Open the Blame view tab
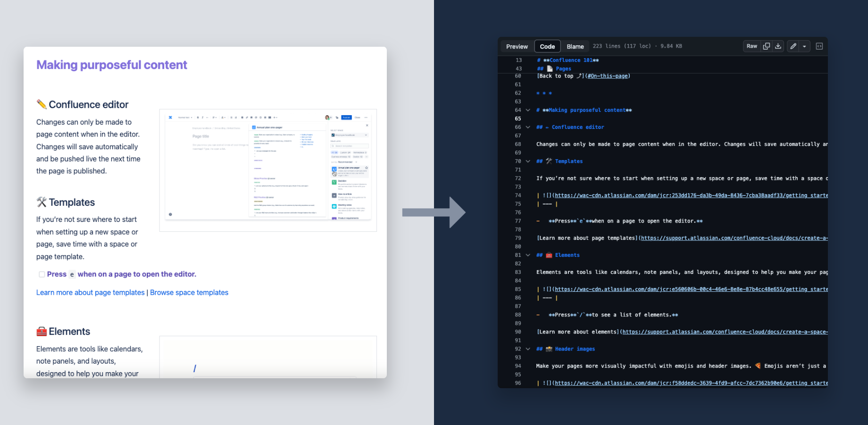This screenshot has height=425, width=868. coord(575,46)
